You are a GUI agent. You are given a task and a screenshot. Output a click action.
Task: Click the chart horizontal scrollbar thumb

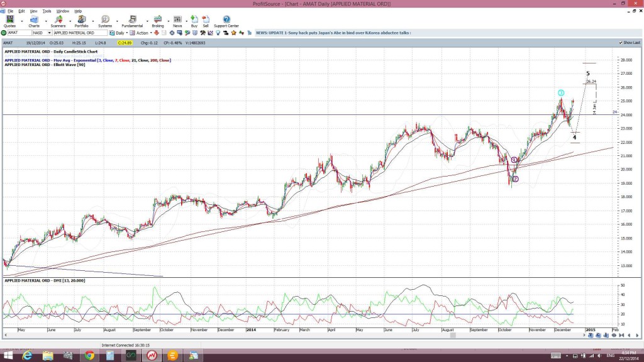(453, 336)
